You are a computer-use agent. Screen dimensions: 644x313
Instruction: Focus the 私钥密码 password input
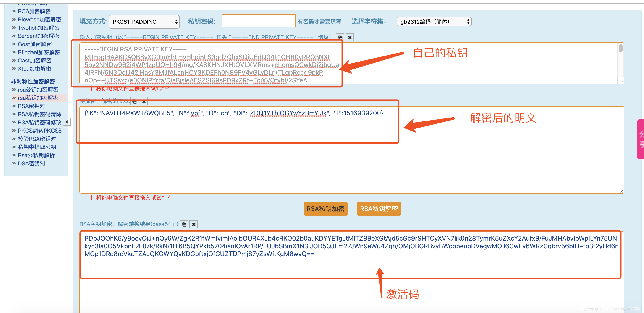pyautogui.click(x=259, y=21)
